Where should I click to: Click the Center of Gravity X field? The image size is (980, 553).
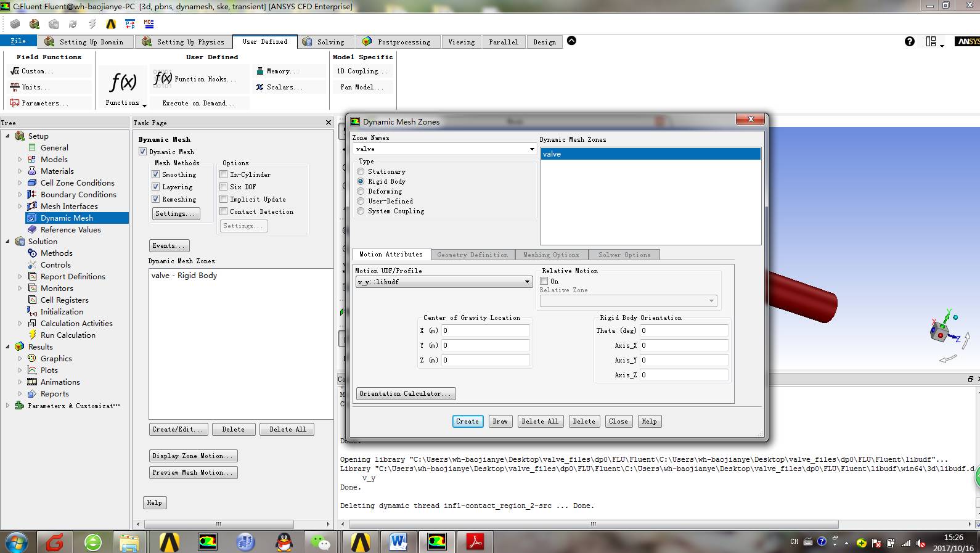click(x=486, y=331)
